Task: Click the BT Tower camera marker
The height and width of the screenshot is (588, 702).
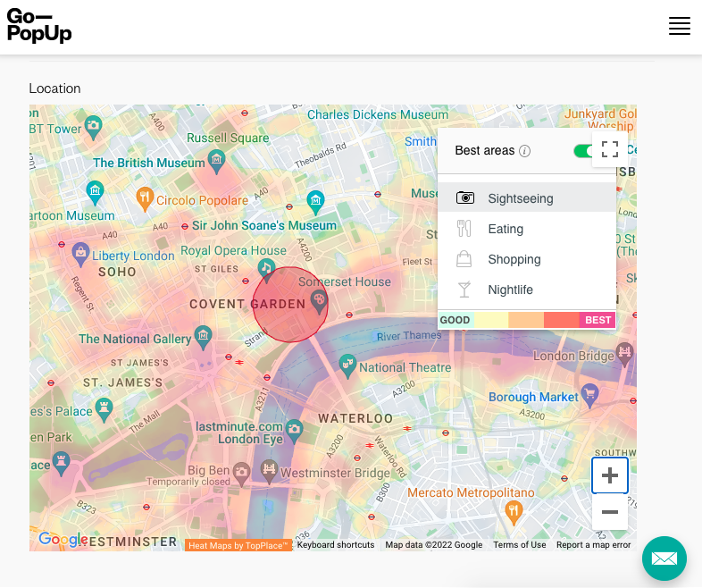Action: point(93,127)
